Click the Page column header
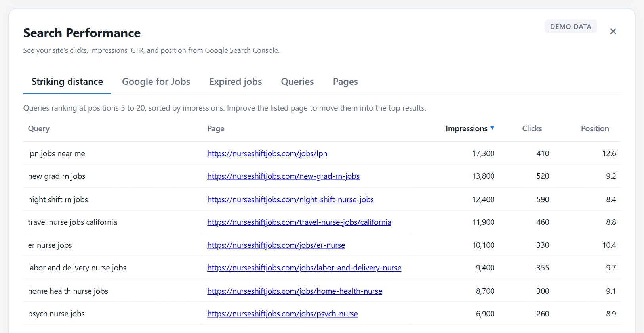644x333 pixels. (x=216, y=128)
